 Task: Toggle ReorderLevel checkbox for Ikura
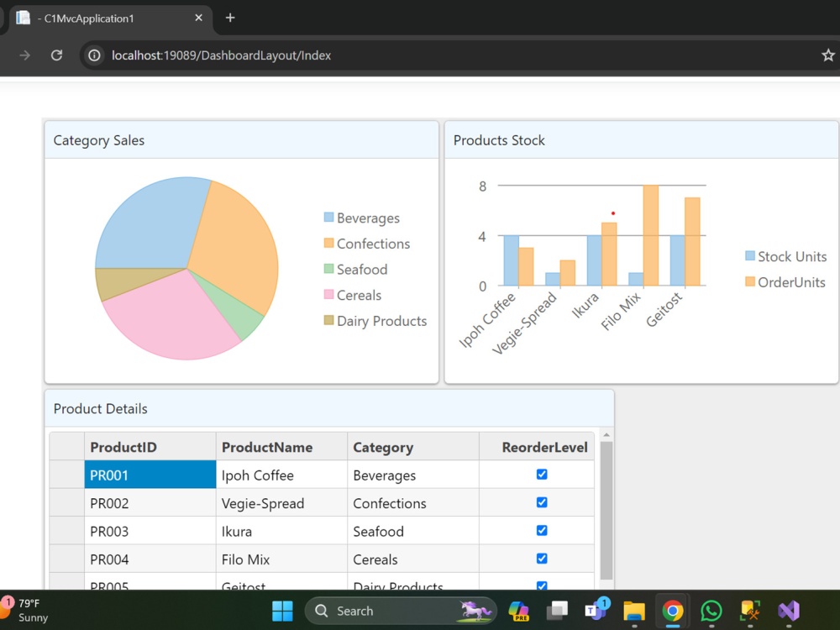[x=542, y=530]
